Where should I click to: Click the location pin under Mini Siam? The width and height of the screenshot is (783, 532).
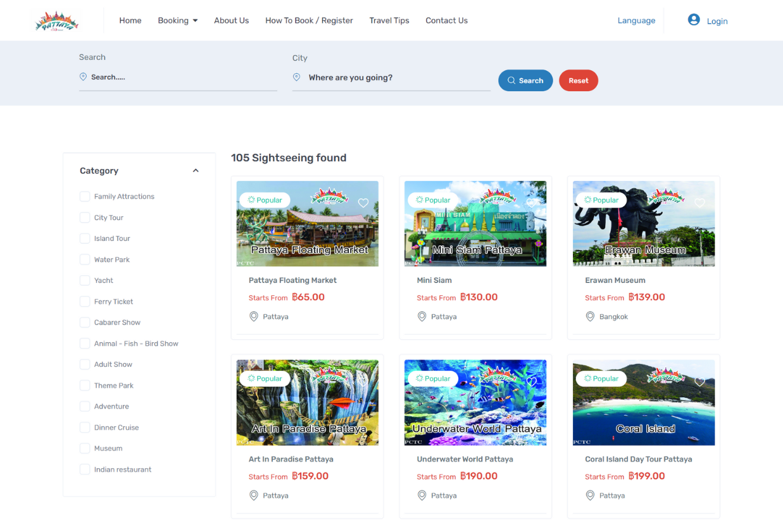tap(422, 316)
